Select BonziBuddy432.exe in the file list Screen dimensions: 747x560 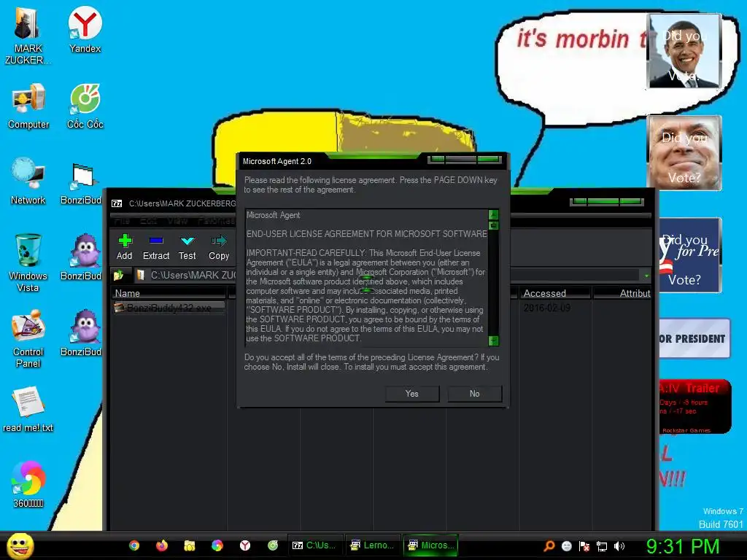pyautogui.click(x=169, y=308)
